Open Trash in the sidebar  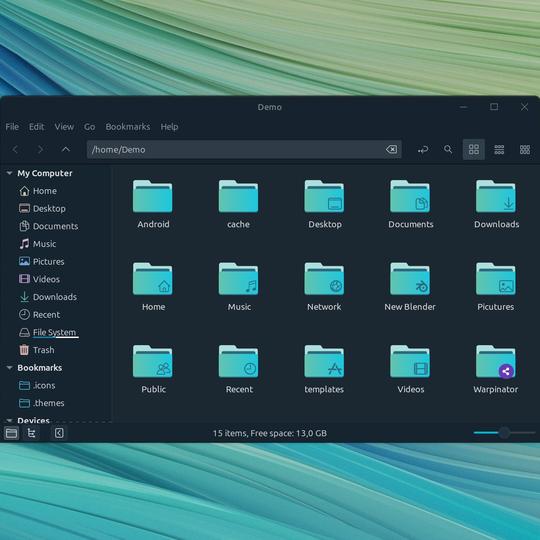(37, 350)
